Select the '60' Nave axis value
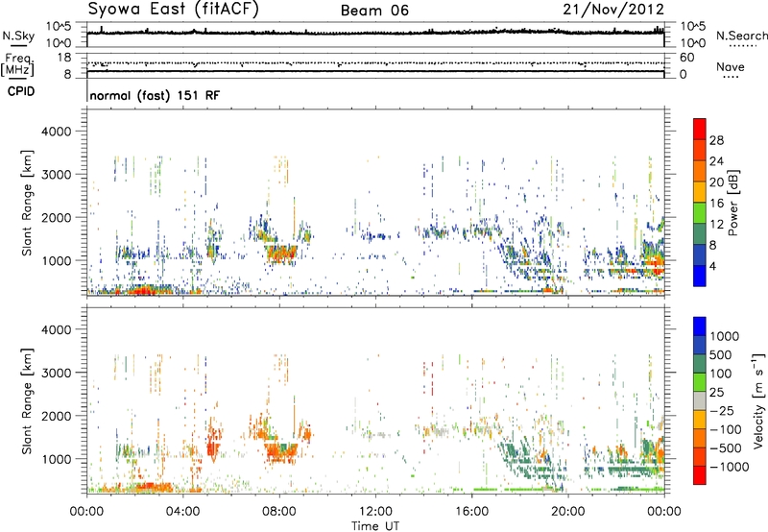The image size is (768, 532). click(686, 58)
